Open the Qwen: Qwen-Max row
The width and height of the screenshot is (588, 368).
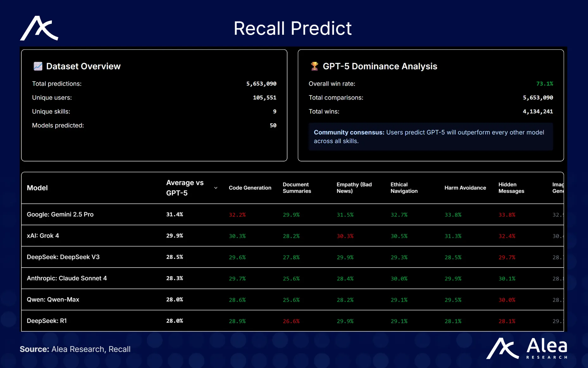[x=53, y=299]
